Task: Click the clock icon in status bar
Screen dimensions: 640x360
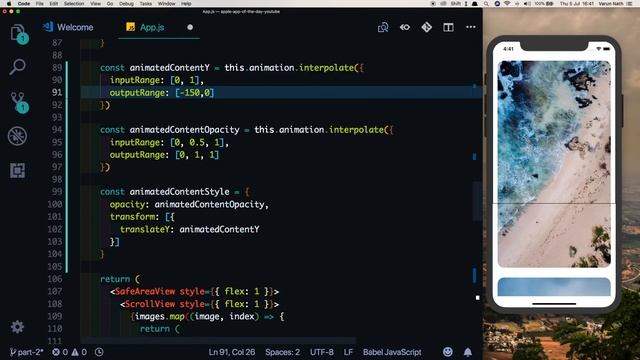Action: (99, 352)
